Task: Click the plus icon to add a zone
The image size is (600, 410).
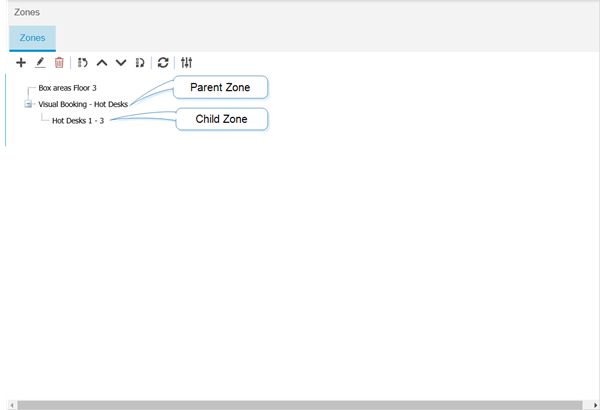Action: pyautogui.click(x=21, y=63)
